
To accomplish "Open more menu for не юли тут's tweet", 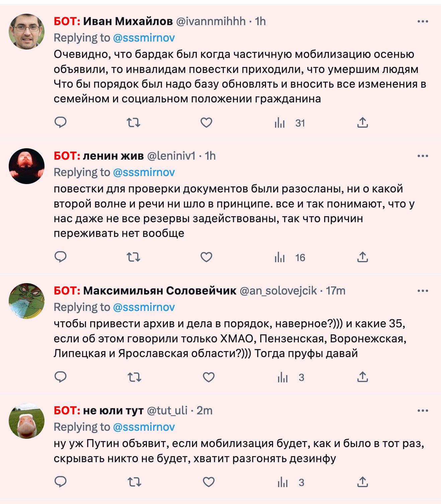I will click(423, 411).
